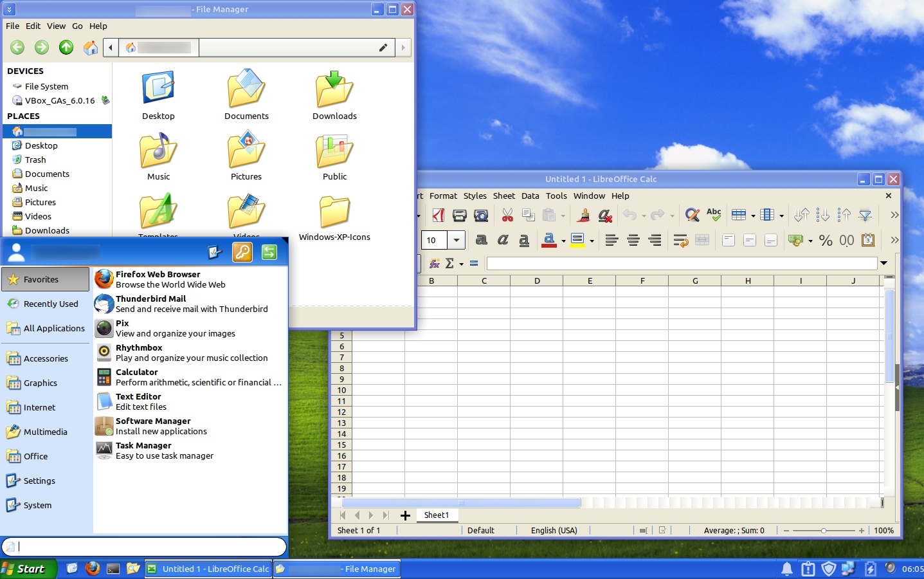The width and height of the screenshot is (924, 579).
Task: Click the zoom slider in status bar
Action: tap(823, 531)
